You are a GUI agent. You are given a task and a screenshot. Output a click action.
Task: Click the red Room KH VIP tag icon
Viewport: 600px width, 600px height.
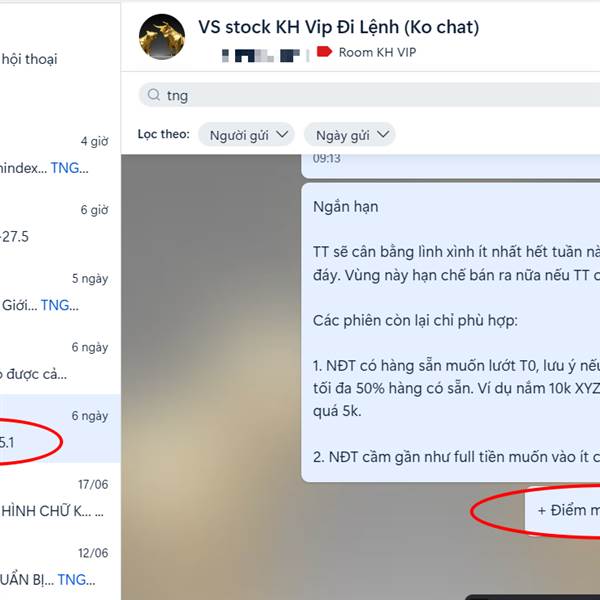[324, 52]
